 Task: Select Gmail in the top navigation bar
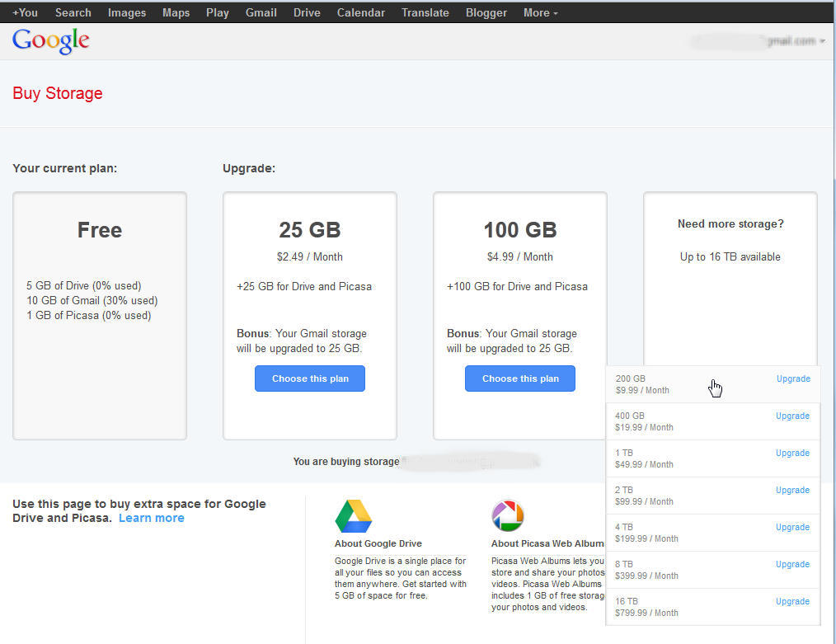pyautogui.click(x=261, y=12)
